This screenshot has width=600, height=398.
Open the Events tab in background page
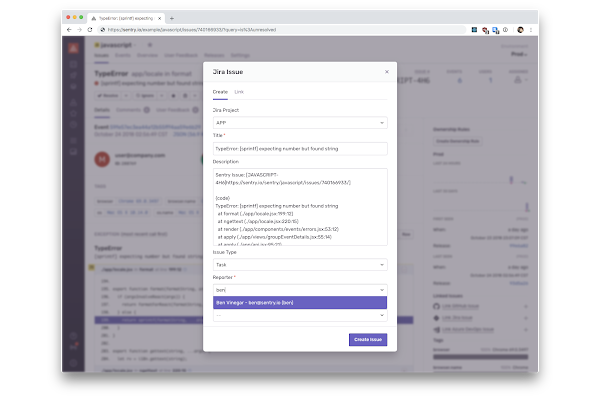pyautogui.click(x=123, y=55)
